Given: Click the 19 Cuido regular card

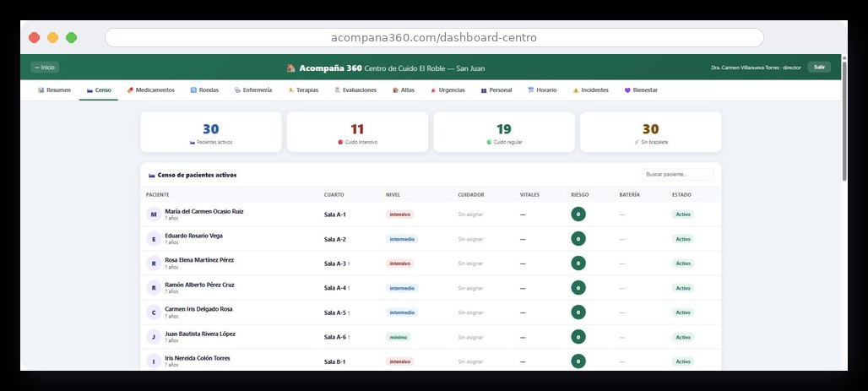Looking at the screenshot, I should click(504, 132).
